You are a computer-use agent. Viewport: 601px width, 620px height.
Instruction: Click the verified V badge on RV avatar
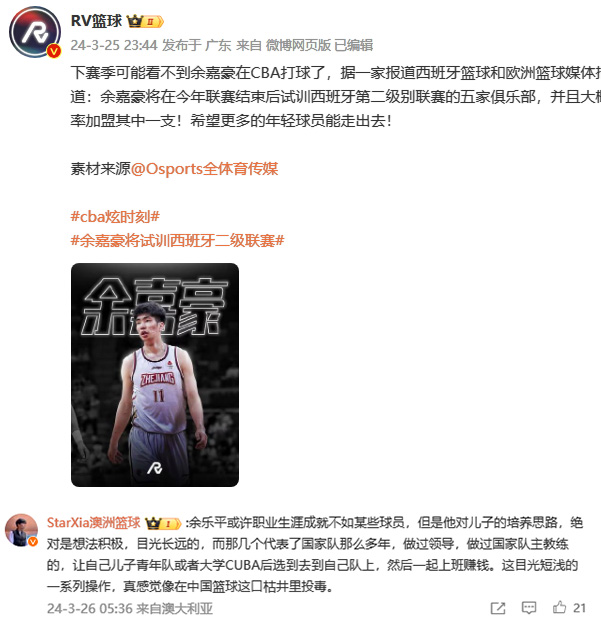pyautogui.click(x=54, y=51)
